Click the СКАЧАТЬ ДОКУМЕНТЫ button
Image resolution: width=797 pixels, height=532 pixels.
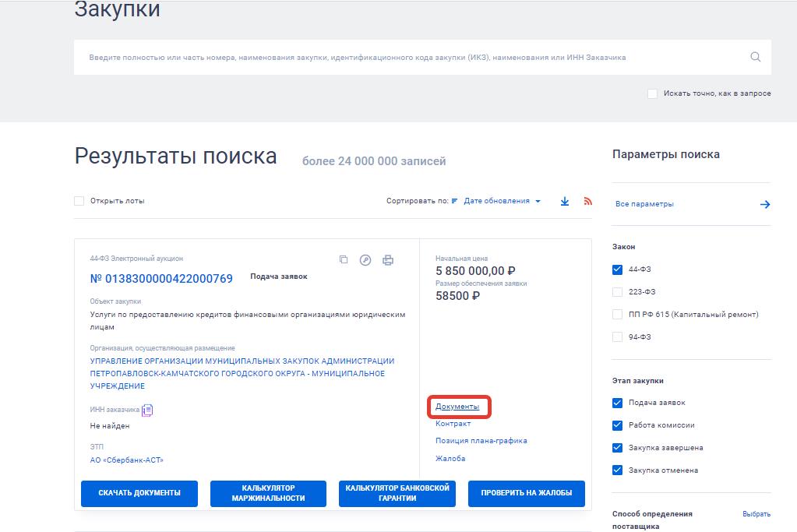pos(139,493)
